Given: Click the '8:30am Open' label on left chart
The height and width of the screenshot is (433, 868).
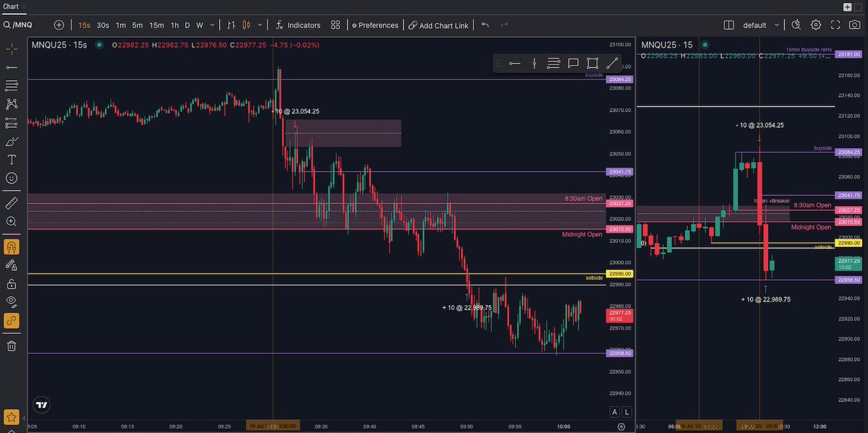Looking at the screenshot, I should (584, 198).
